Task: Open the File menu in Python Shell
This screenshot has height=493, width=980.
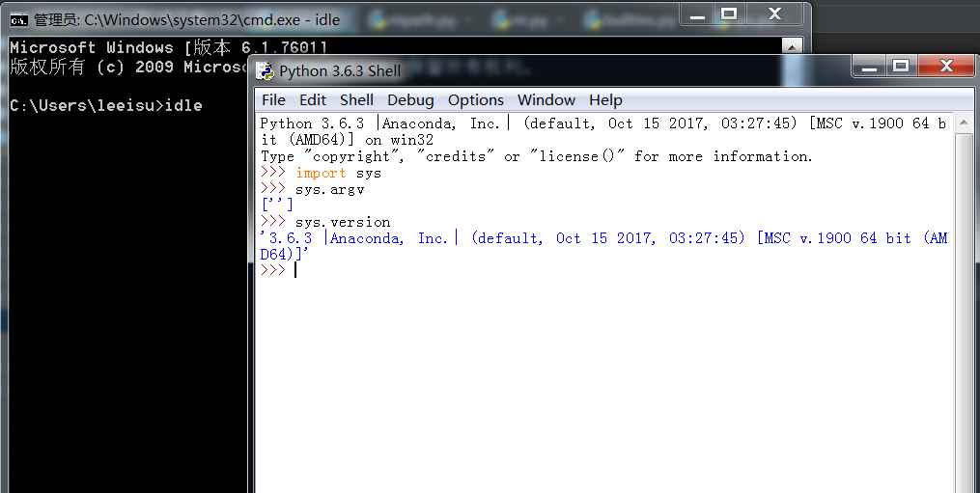Action: tap(273, 100)
